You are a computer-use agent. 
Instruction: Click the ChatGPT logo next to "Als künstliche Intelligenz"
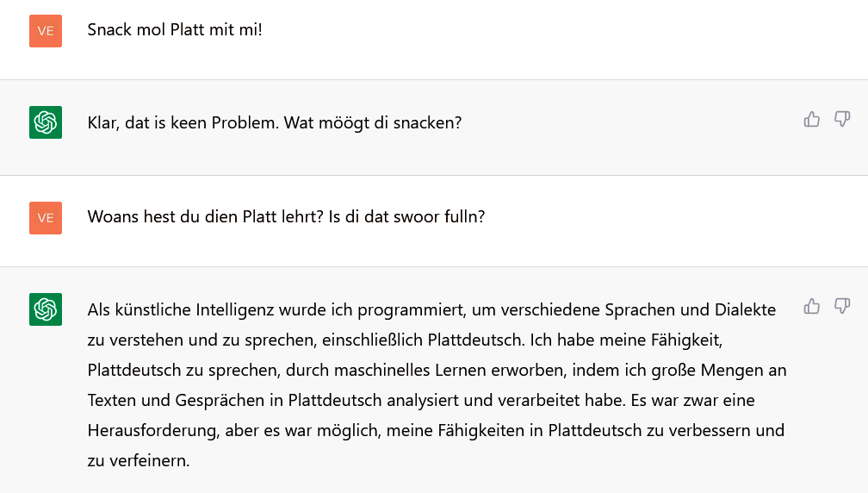point(46,309)
